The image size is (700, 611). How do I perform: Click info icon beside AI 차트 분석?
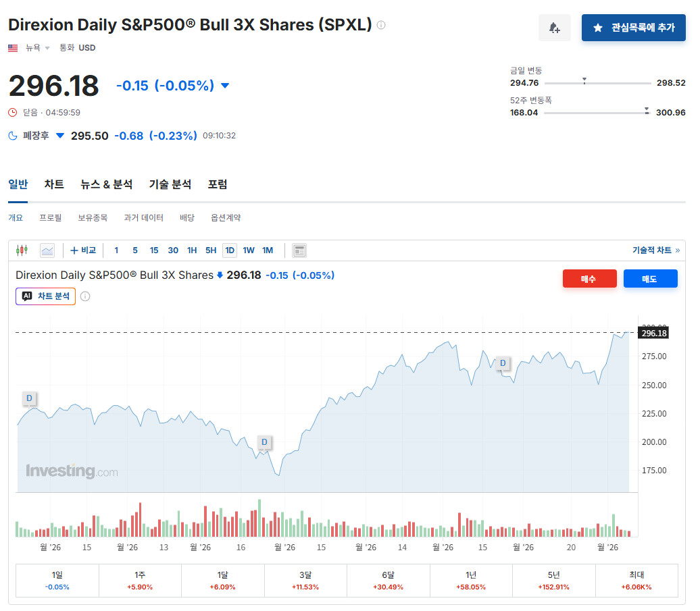point(85,296)
